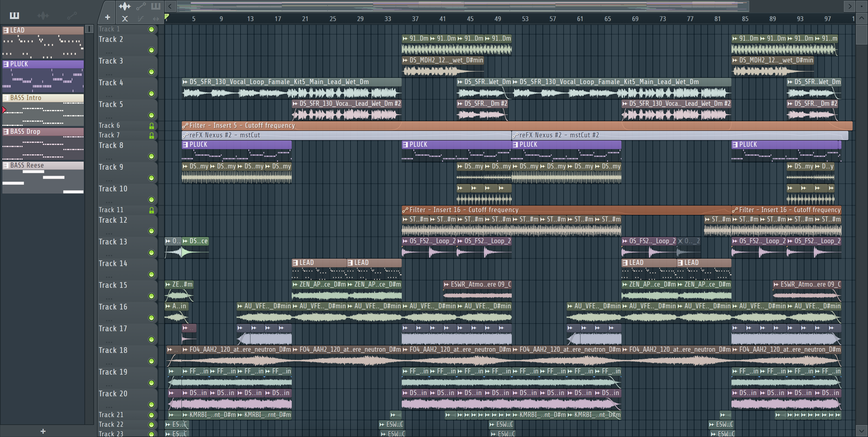Viewport: 868px width, 437px height.
Task: Open menu icon of BASS Reese pattern in picker
Action: pyautogui.click(x=6, y=165)
